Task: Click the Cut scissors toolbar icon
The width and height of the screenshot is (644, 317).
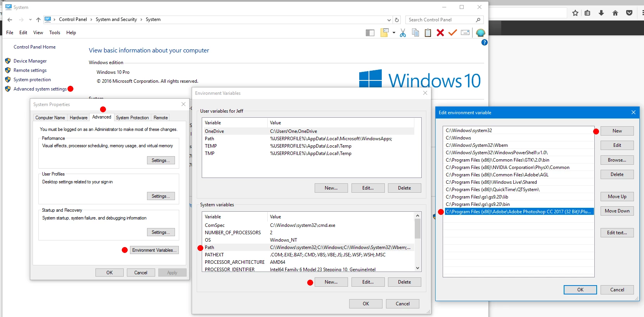Action: 403,33
